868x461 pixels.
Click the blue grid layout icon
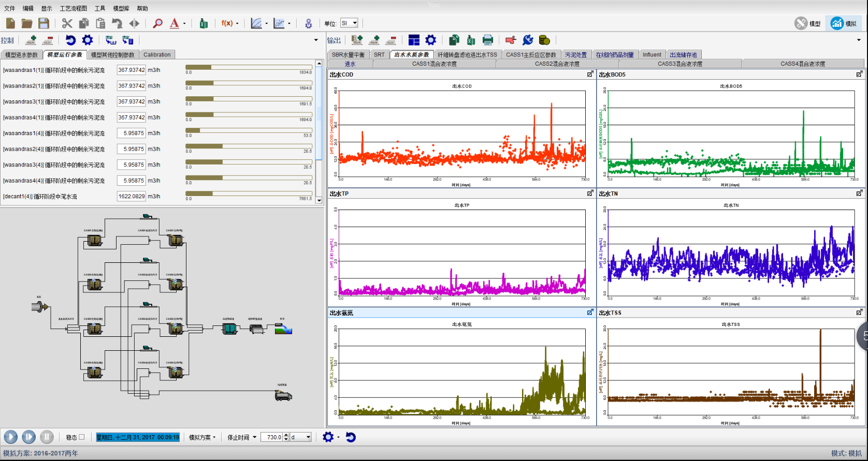(414, 40)
